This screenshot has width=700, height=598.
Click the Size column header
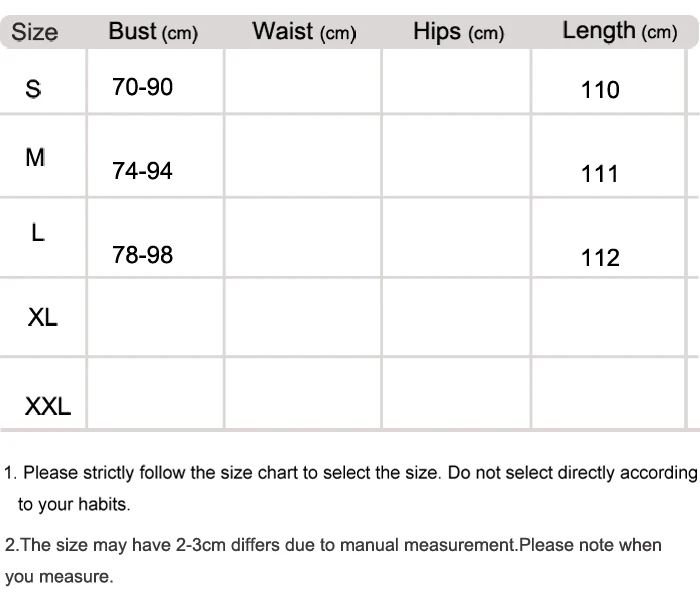(x=34, y=32)
